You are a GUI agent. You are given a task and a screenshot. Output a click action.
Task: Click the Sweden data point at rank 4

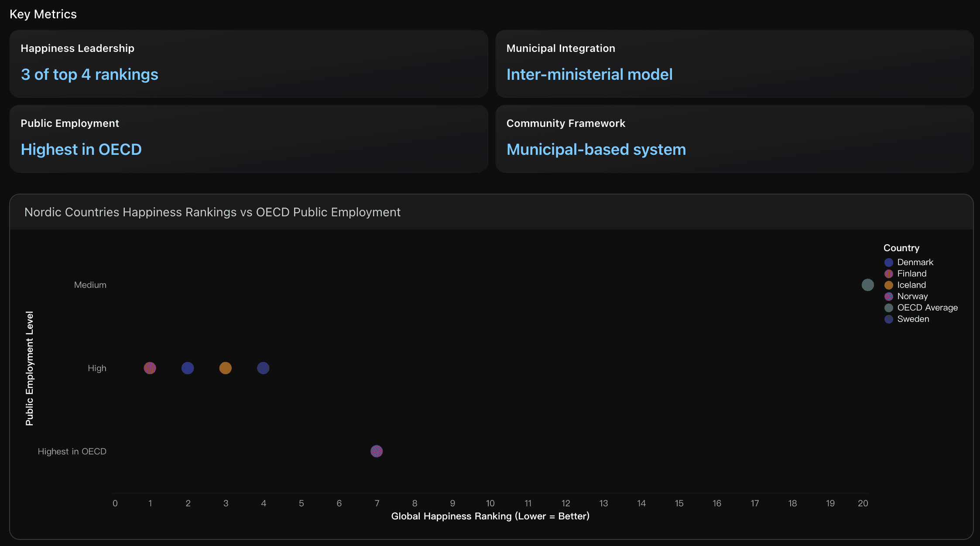coord(263,368)
